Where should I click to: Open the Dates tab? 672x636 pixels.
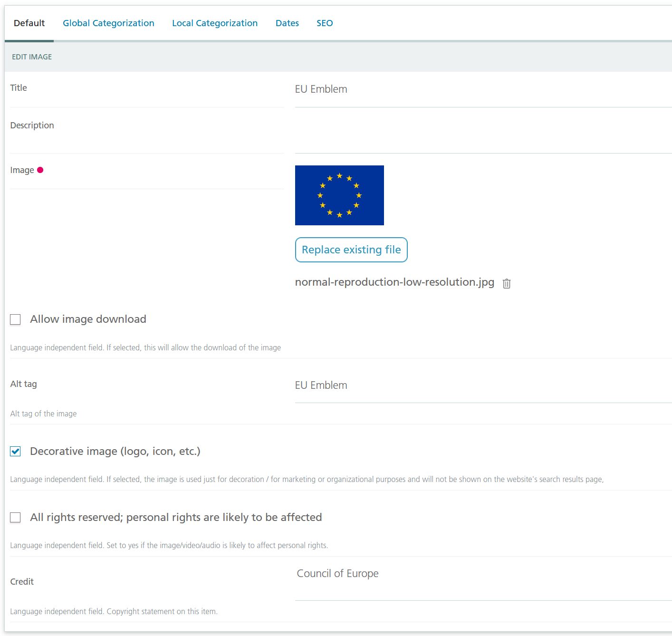click(x=287, y=23)
